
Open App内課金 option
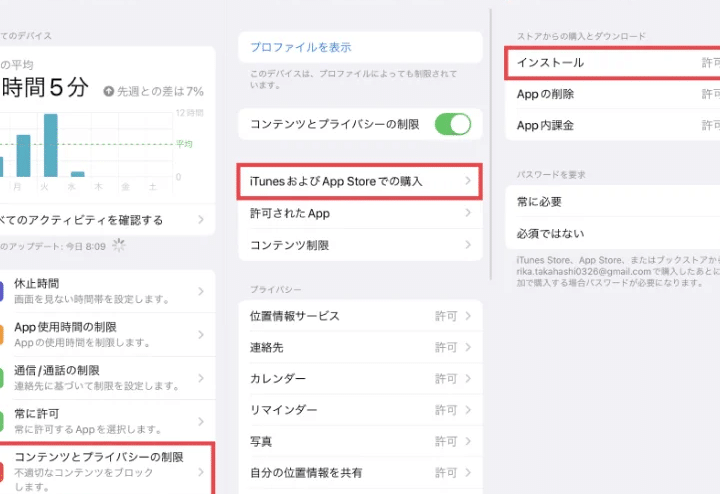pos(612,125)
